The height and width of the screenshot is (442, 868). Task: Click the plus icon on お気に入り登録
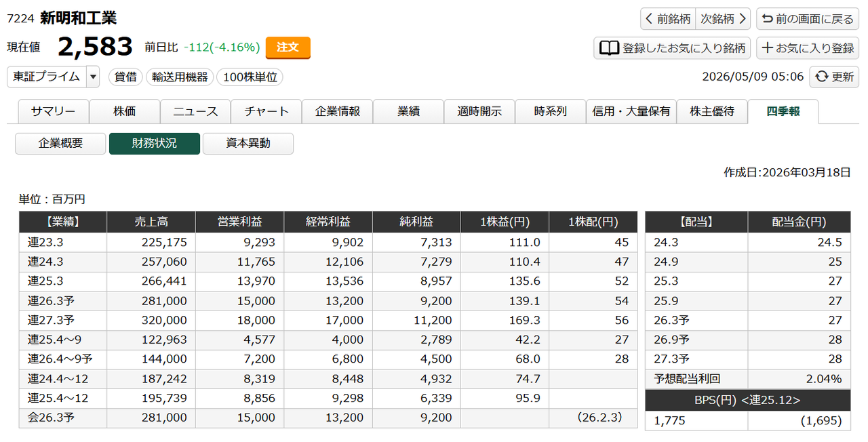tap(768, 48)
